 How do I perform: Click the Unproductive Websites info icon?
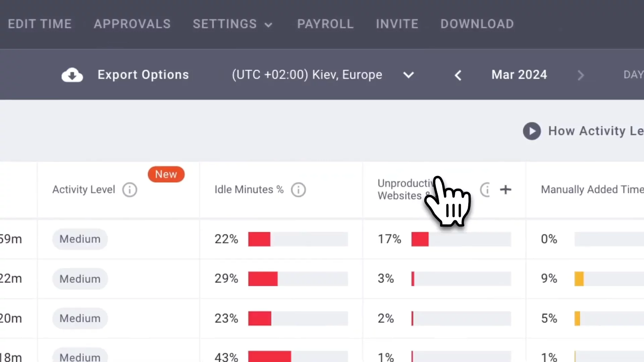(485, 190)
